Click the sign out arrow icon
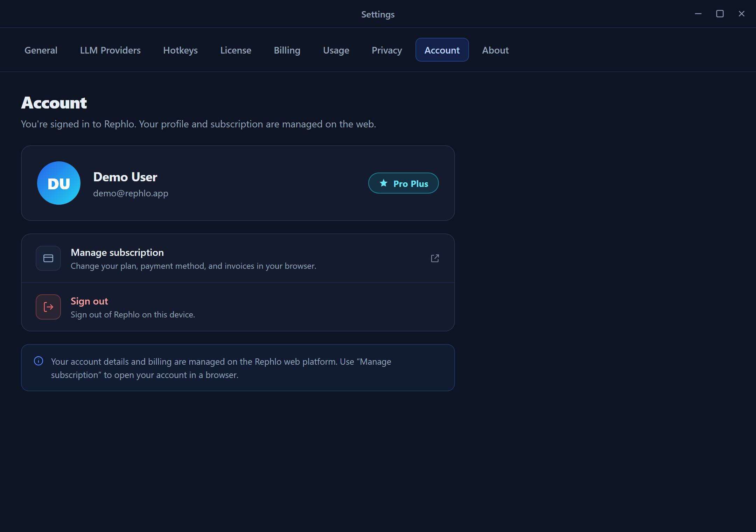This screenshot has height=532, width=756. pos(48,307)
